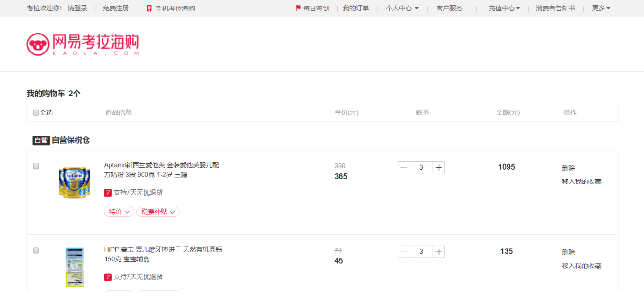Click 每日签到 daily check-in
This screenshot has height=292, width=644.
(316, 9)
